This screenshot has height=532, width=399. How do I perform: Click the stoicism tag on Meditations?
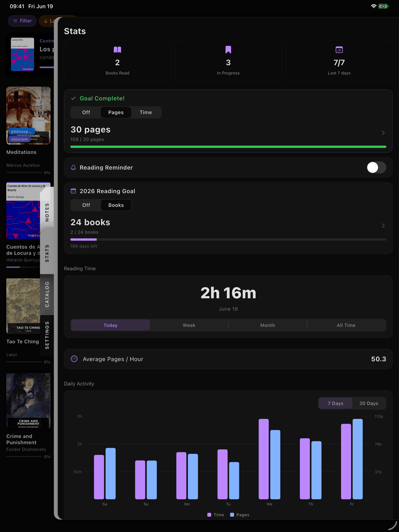point(19,139)
